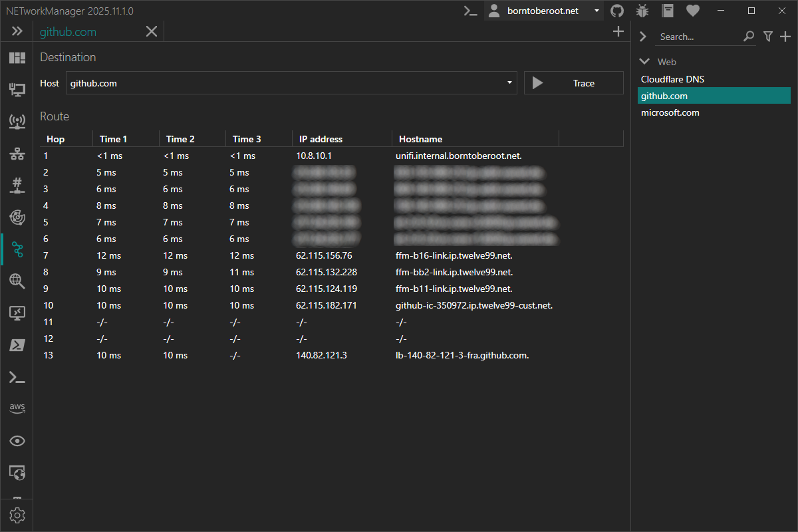The image size is (798, 532).
Task: Start the Trace to github.com
Action: click(574, 82)
